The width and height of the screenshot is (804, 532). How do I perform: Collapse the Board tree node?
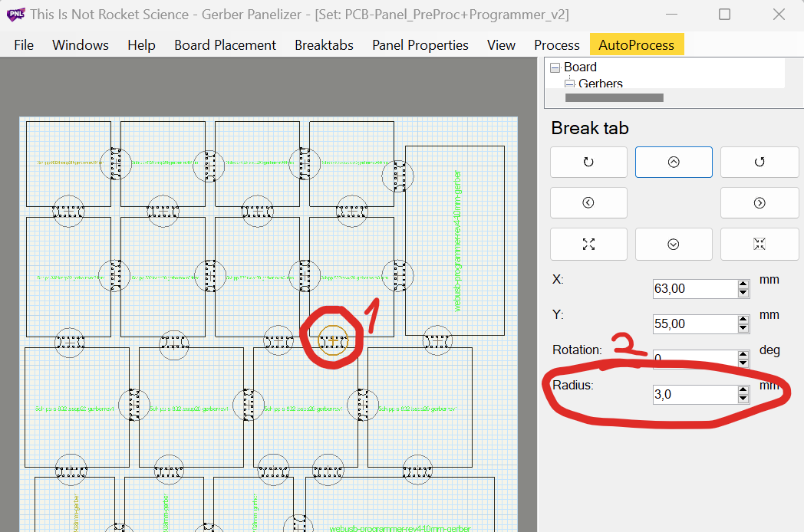pyautogui.click(x=555, y=67)
